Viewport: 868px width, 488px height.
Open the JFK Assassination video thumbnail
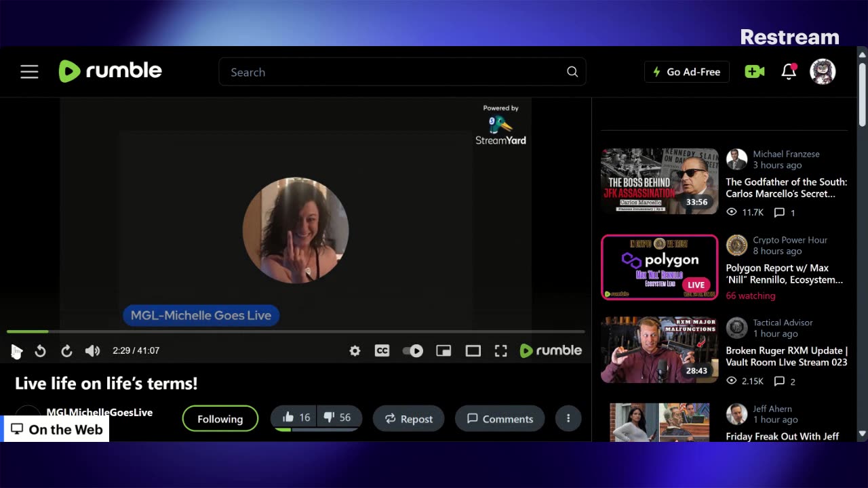pos(659,181)
